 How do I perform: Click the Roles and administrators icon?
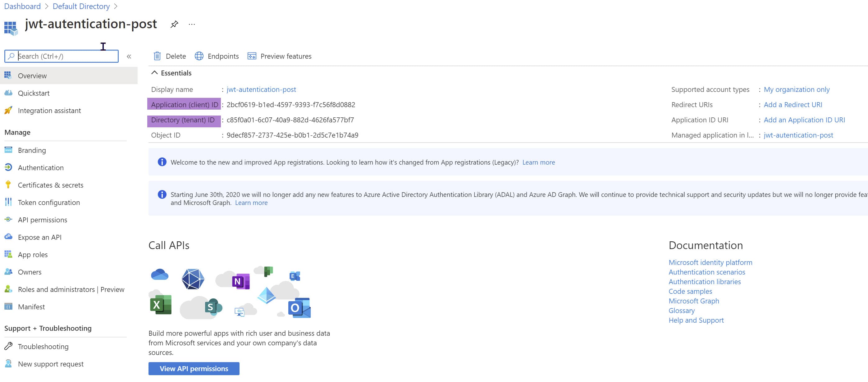pyautogui.click(x=8, y=289)
